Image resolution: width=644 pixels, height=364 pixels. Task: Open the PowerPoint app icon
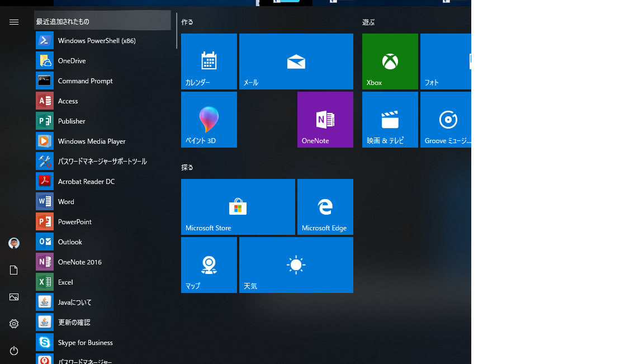point(44,222)
